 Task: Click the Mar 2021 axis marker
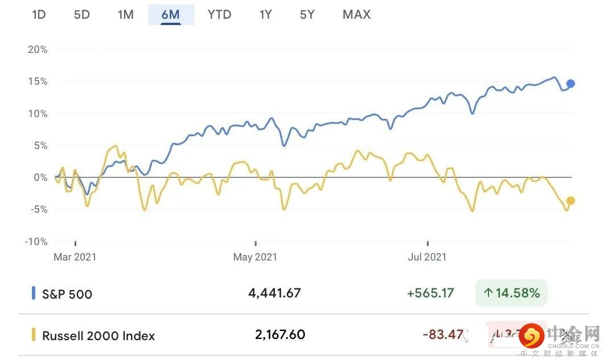[x=75, y=257]
